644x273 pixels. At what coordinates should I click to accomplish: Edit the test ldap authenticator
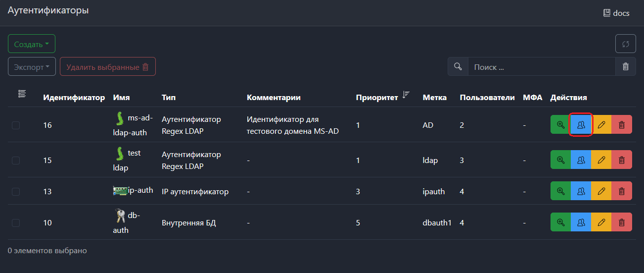coord(601,160)
